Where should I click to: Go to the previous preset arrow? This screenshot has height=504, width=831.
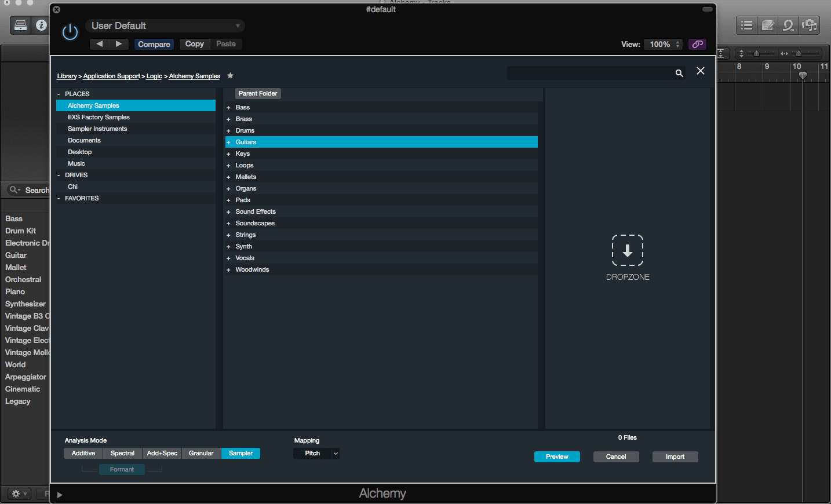pos(100,44)
